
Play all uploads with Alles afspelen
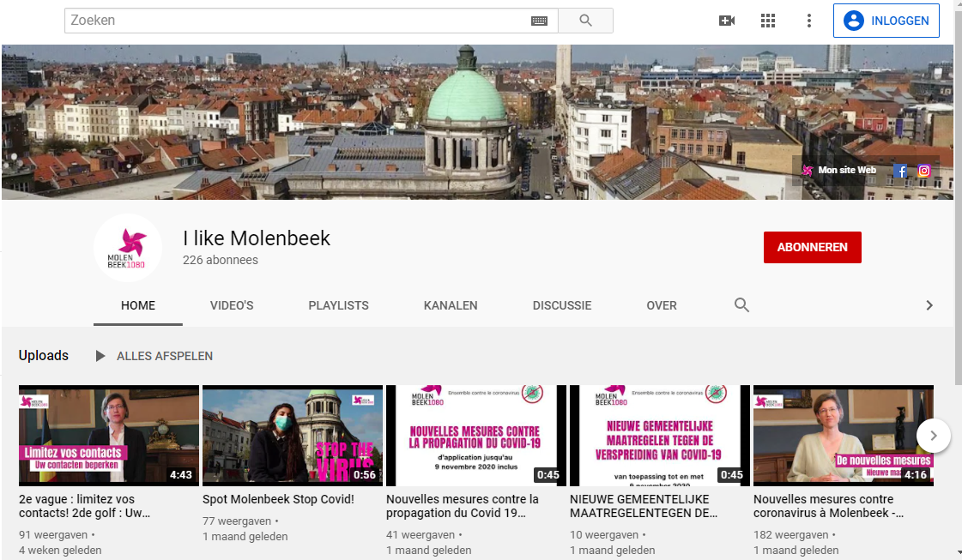tap(154, 356)
